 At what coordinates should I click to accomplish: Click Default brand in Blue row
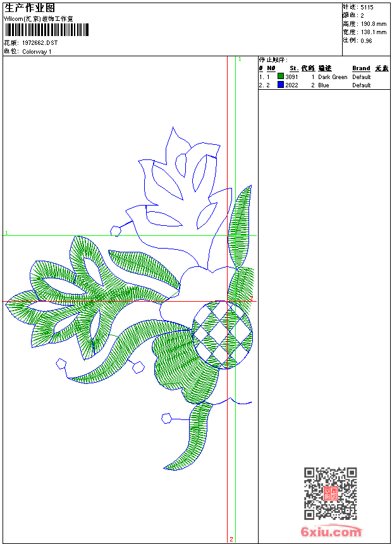[x=362, y=85]
